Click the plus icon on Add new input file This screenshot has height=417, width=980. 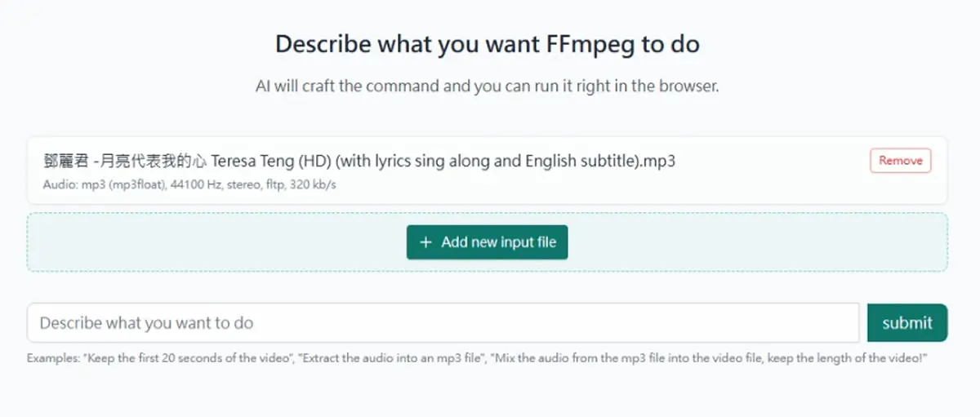point(425,242)
